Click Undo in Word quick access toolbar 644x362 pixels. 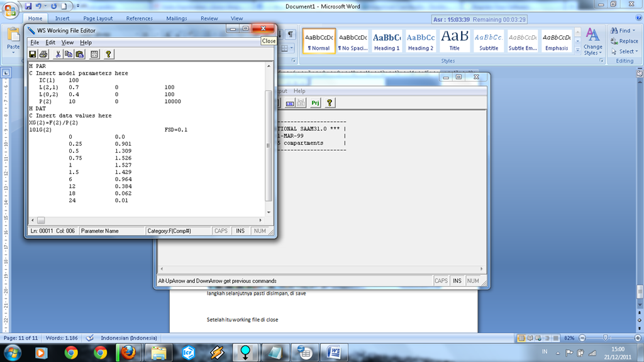(x=38, y=6)
